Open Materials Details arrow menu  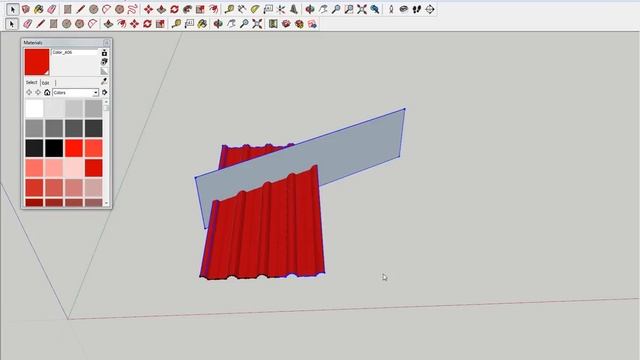pyautogui.click(x=104, y=93)
